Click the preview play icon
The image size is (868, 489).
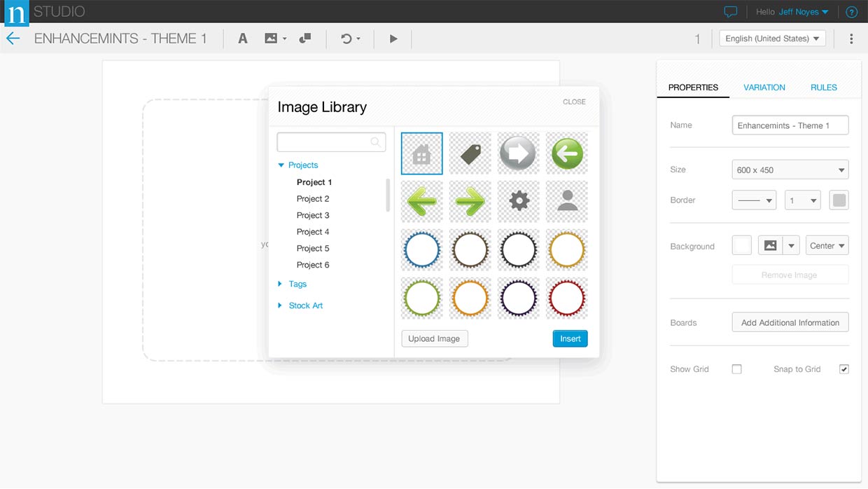393,39
